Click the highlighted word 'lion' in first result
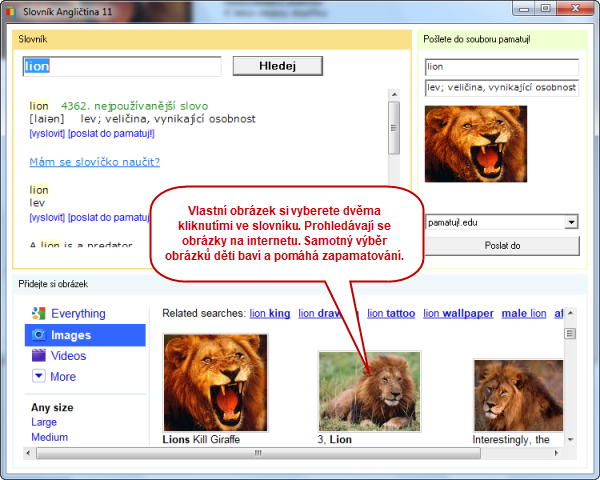The width and height of the screenshot is (600, 480). [x=39, y=106]
